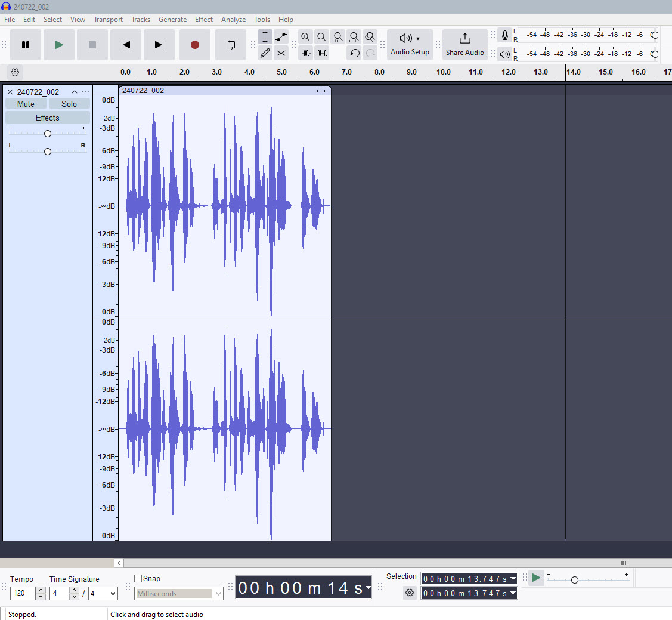Open the Audio Setup dropdown
672x620 pixels.
[410, 44]
